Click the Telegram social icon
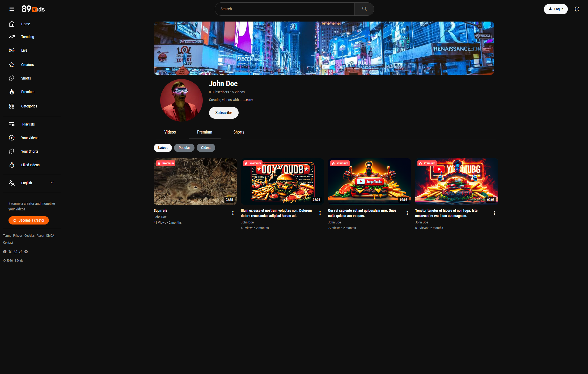This screenshot has width=588, height=374. pos(26,252)
